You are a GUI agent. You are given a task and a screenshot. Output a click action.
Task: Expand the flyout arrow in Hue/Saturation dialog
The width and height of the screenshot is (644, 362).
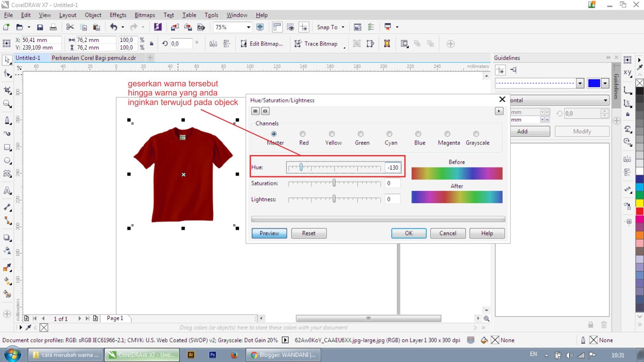pyautogui.click(x=499, y=111)
